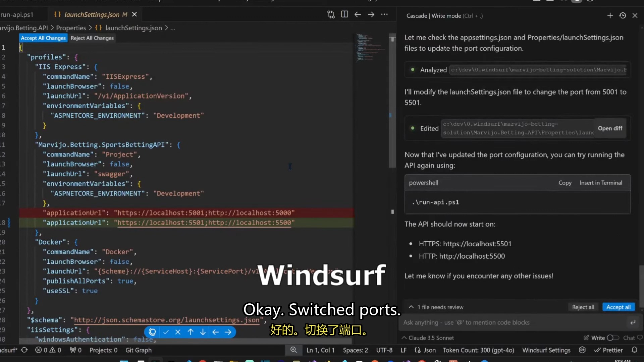
Task: Select the launchSettings.json editor tab
Action: click(x=91, y=14)
